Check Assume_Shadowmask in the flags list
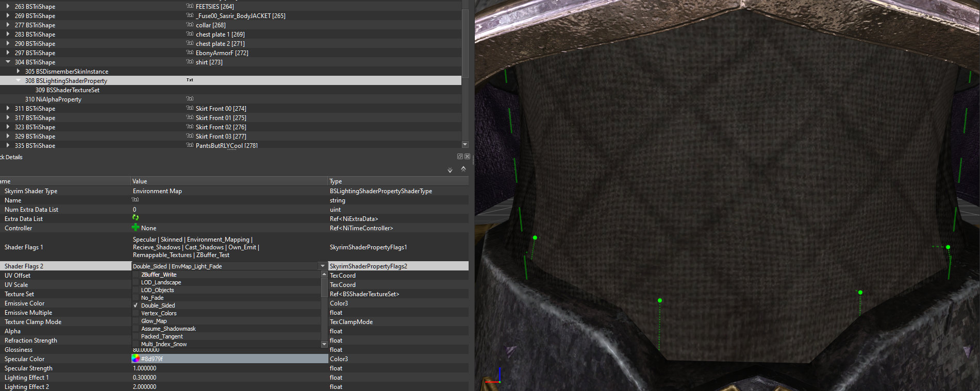 pos(136,329)
